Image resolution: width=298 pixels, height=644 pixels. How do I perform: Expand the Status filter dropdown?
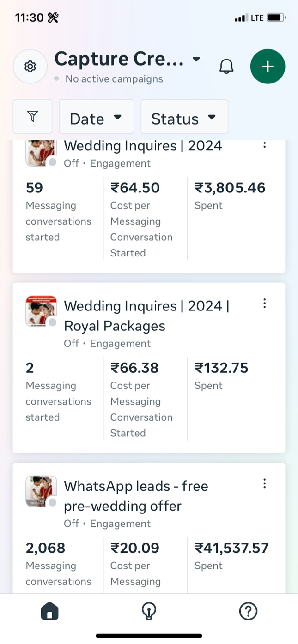click(184, 117)
